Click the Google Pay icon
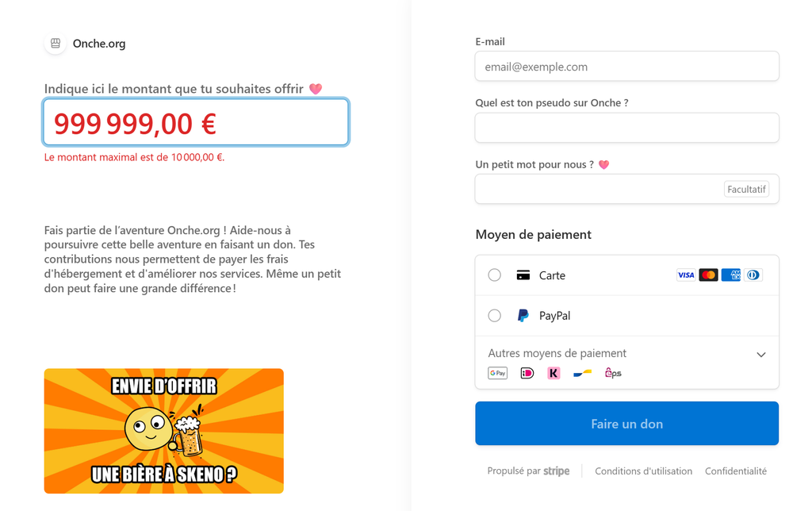Screen dimensions: 812x511 point(497,373)
